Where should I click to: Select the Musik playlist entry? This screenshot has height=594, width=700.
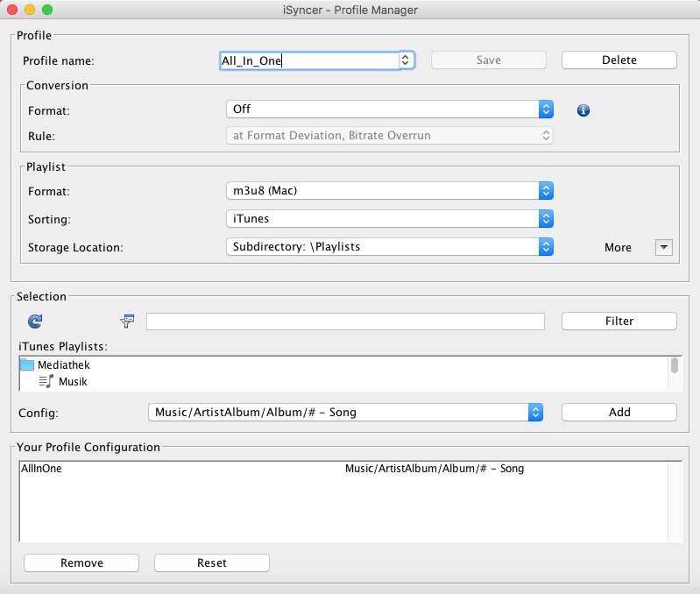pyautogui.click(x=343, y=382)
